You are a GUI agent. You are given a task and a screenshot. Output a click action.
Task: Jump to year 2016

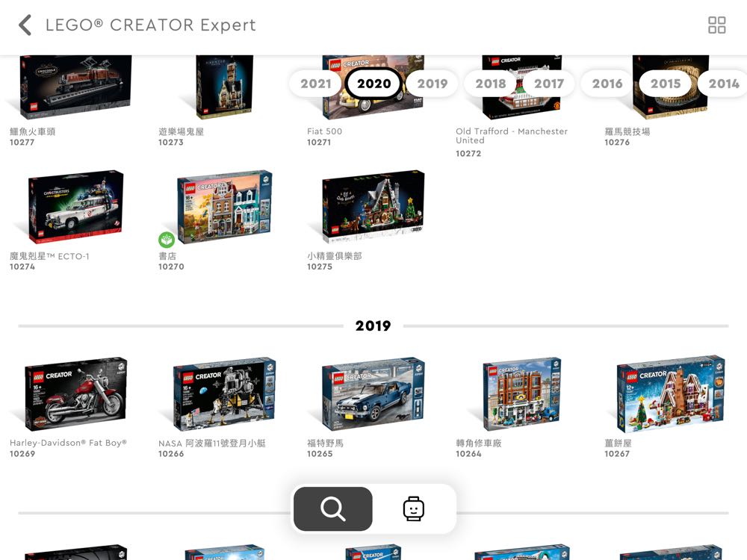607,84
